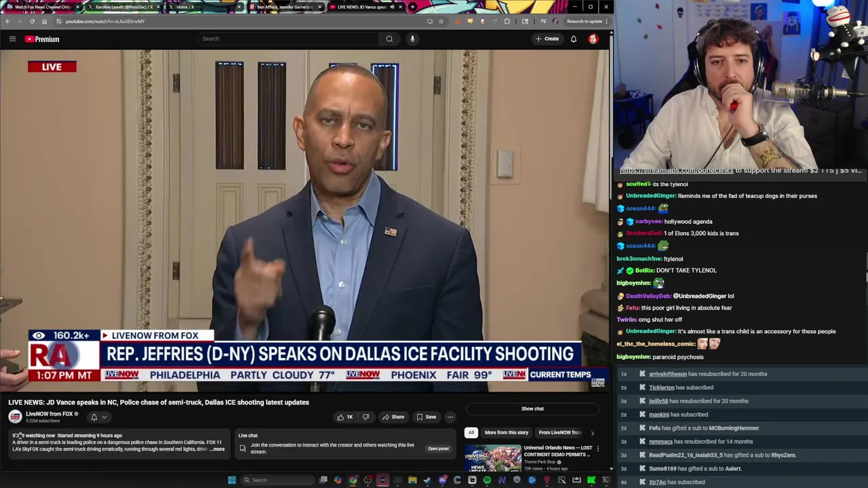Mute the LIVE NEWS tab audio icon
Screen dimensions: 868x488
[x=392, y=7]
